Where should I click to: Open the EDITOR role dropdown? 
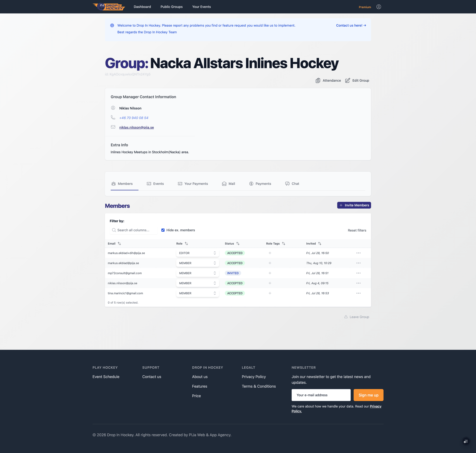197,253
